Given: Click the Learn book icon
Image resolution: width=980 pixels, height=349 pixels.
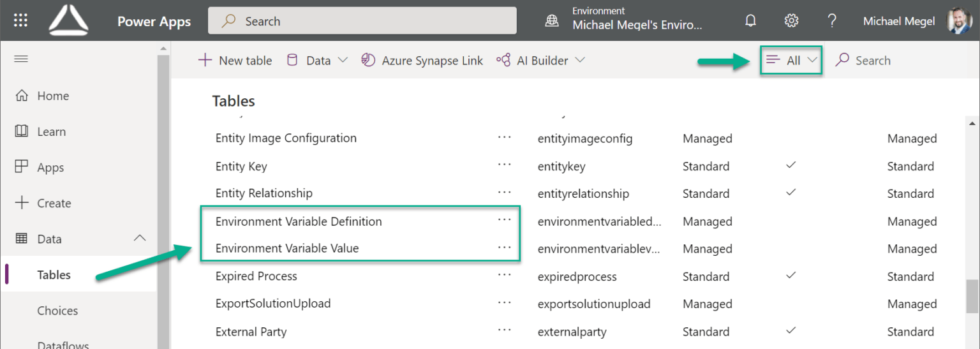Looking at the screenshot, I should point(22,131).
